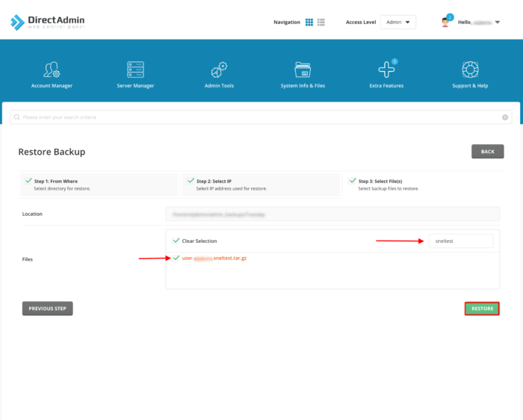Go to Step 2: Select IP tab

(x=261, y=184)
